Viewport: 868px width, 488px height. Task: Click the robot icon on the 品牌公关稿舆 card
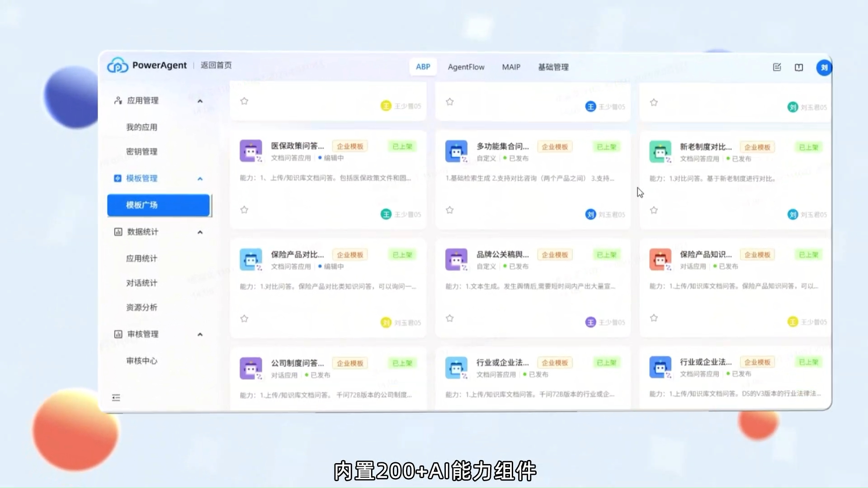[x=456, y=259]
